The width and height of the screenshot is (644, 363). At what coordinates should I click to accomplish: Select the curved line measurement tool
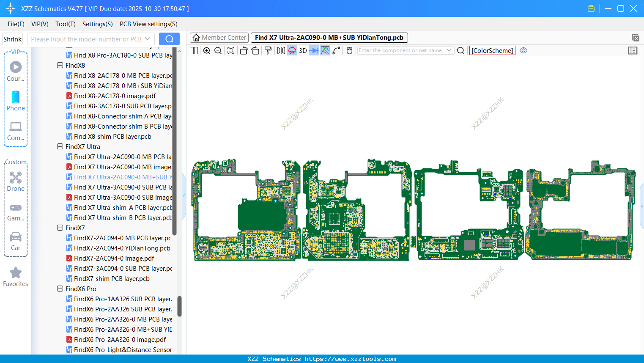click(x=337, y=51)
